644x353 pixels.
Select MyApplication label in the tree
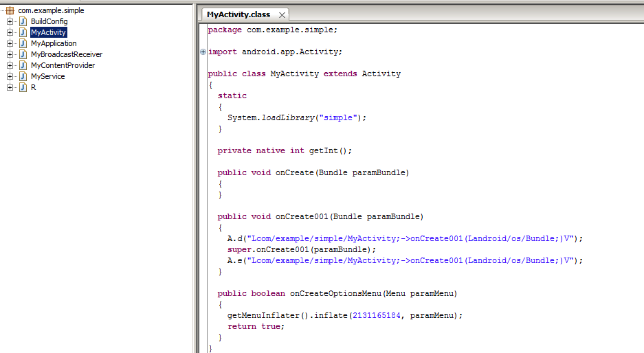[x=54, y=43]
